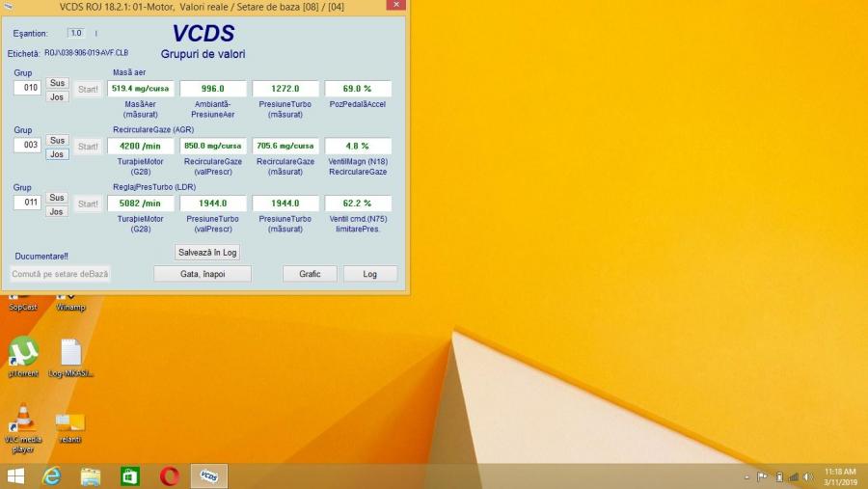The image size is (868, 489).
Task: Click the volume speaker tray icon
Action: click(x=808, y=476)
